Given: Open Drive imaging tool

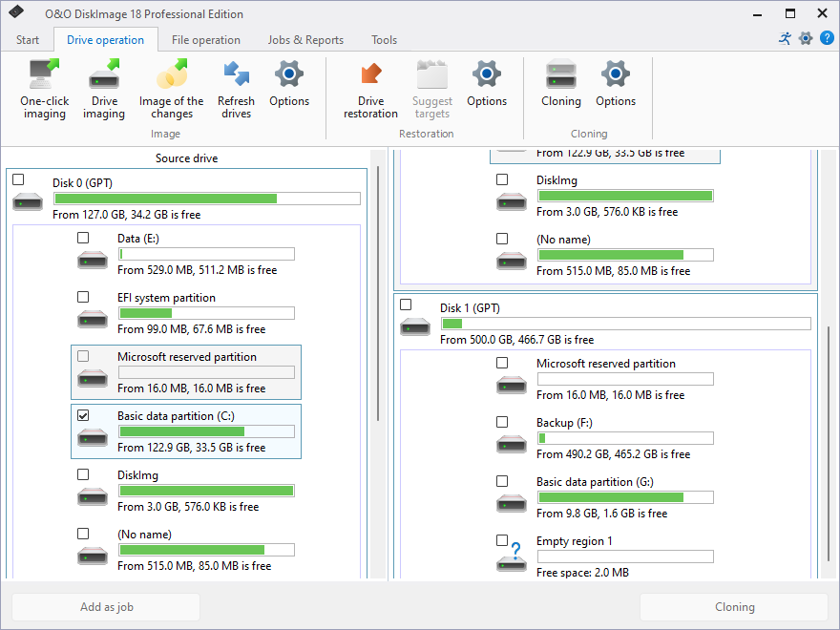Looking at the screenshot, I should coord(104,90).
